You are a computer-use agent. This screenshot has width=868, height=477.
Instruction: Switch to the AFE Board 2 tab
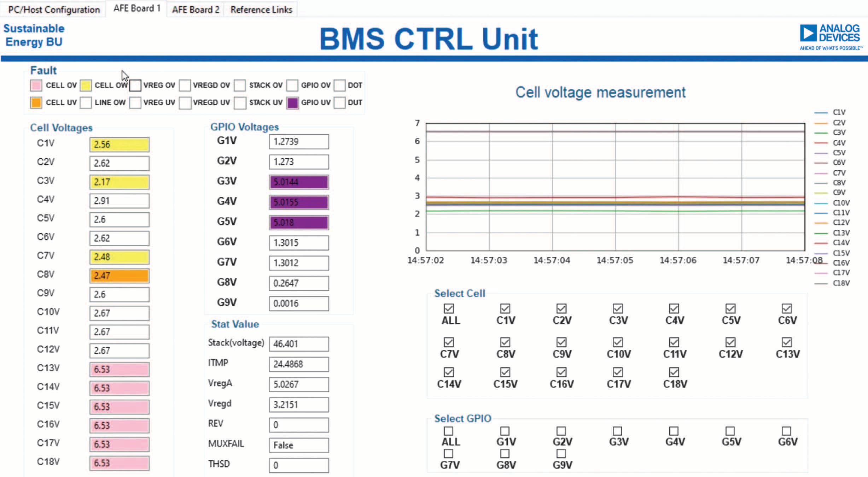coord(196,10)
